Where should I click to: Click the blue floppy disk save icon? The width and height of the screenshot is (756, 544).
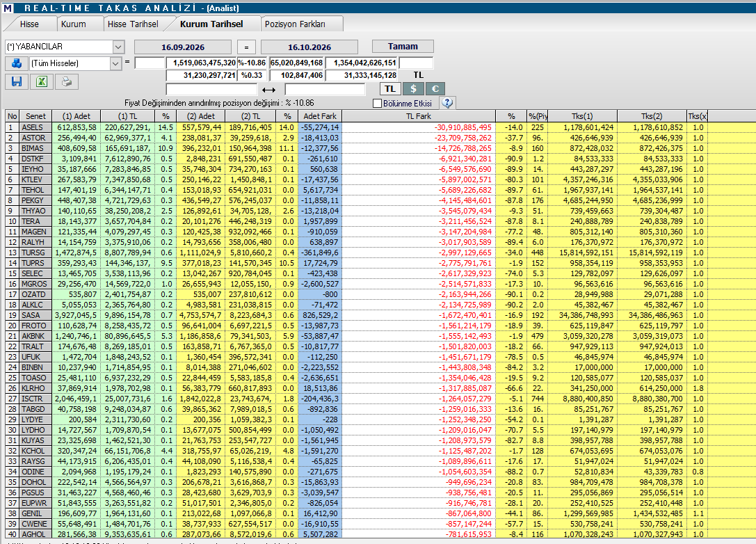17,81
